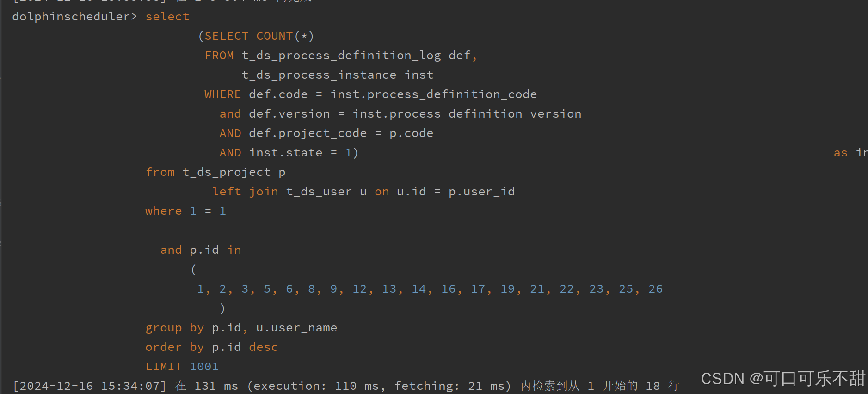
Task: Click inst.process_definition_version column reference
Action: tap(467, 114)
